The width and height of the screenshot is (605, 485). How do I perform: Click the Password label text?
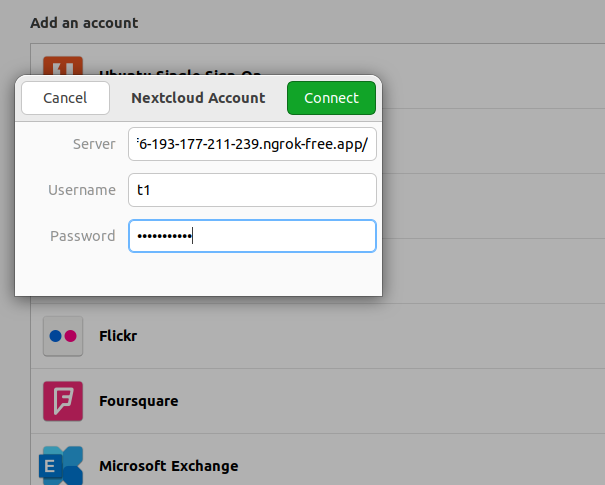point(83,236)
